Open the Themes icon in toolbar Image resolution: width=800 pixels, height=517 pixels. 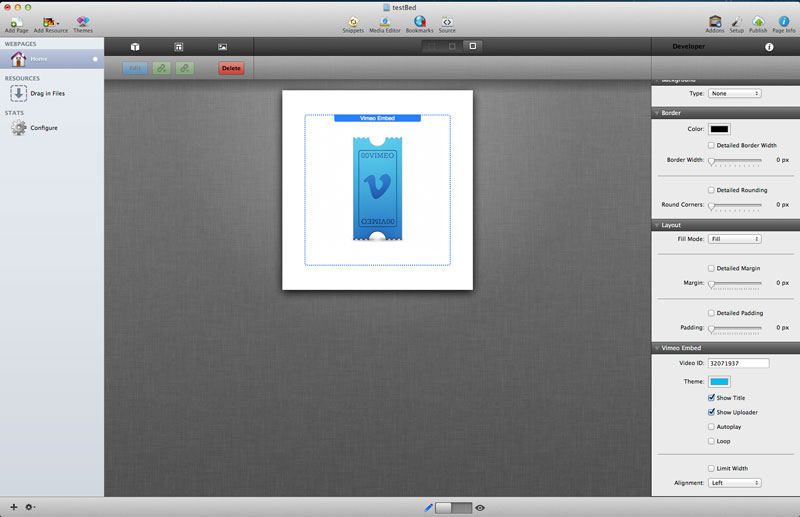(x=83, y=21)
